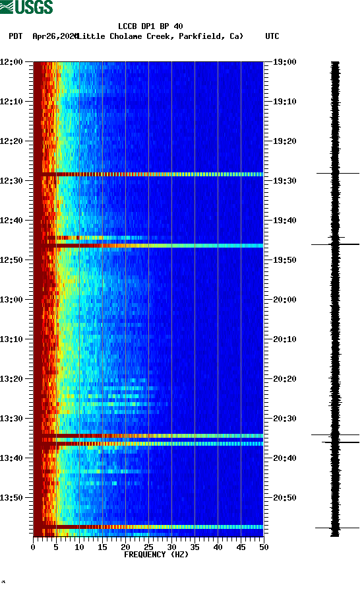Click the 20:50 UTC time label

284,498
